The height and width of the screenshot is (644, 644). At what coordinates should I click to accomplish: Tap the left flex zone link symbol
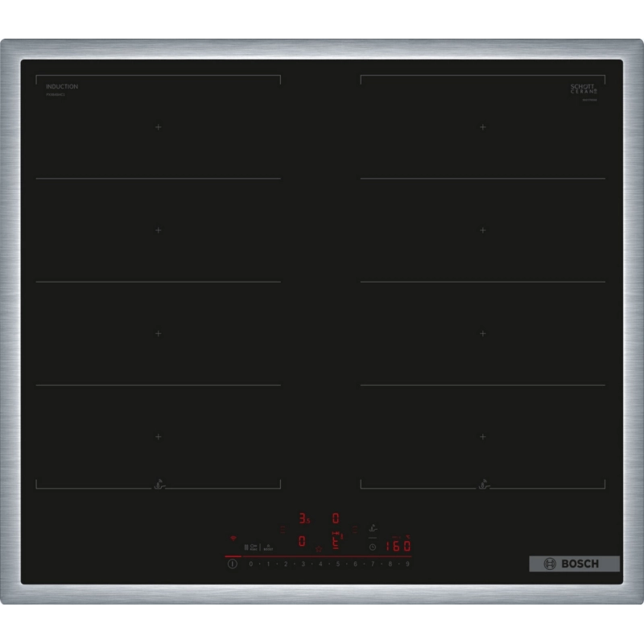pyautogui.click(x=283, y=530)
